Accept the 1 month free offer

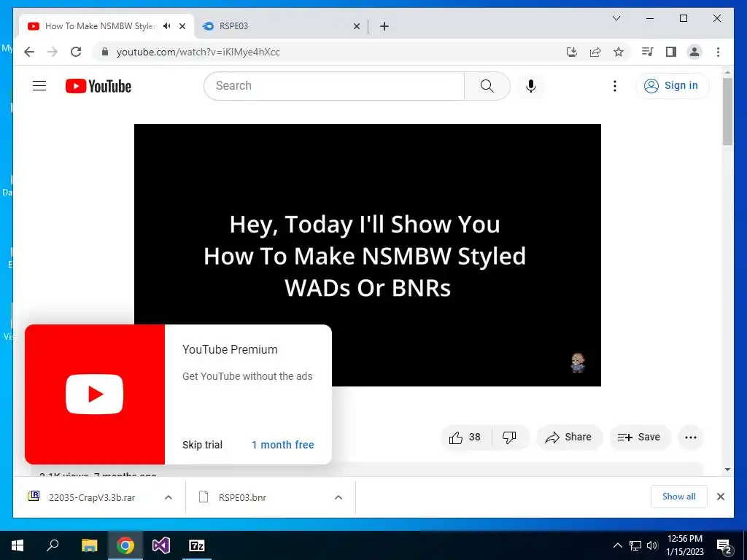tap(283, 445)
